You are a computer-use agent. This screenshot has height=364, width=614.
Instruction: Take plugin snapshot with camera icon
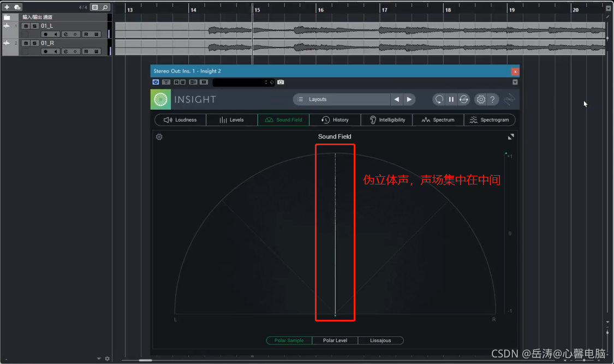coord(281,82)
